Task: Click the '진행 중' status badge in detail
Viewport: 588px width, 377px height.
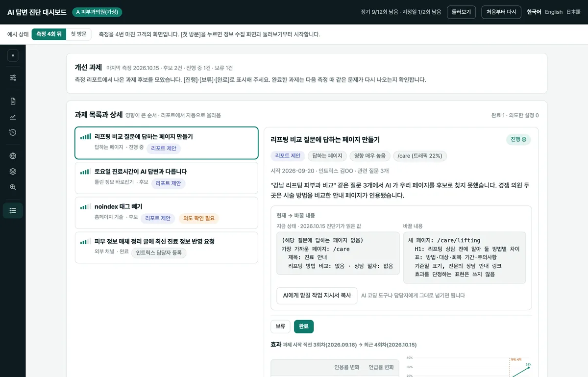Action: pyautogui.click(x=518, y=139)
